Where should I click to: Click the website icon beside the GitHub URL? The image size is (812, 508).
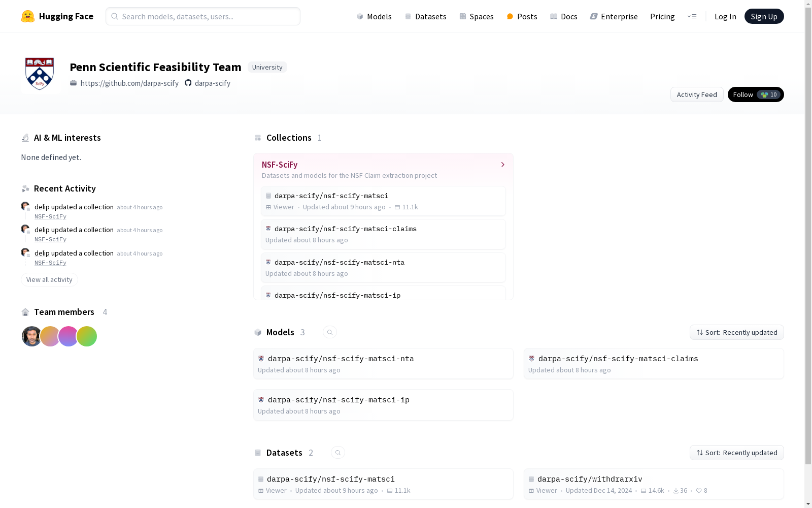pos(74,83)
